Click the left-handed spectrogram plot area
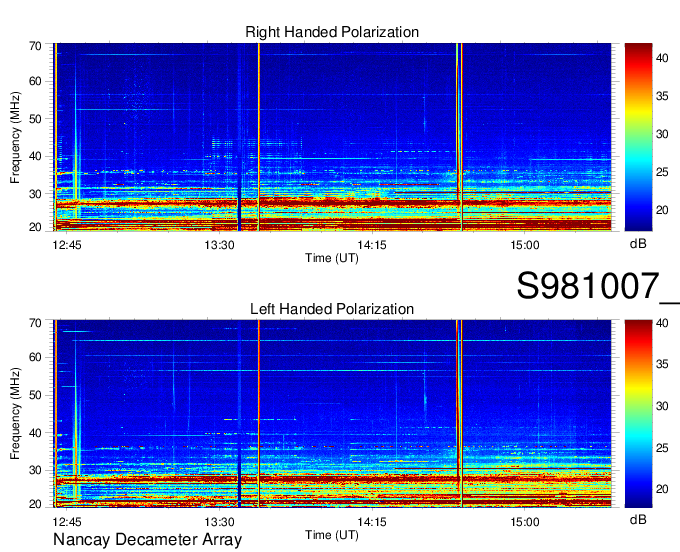The image size is (680, 552). (x=332, y=414)
